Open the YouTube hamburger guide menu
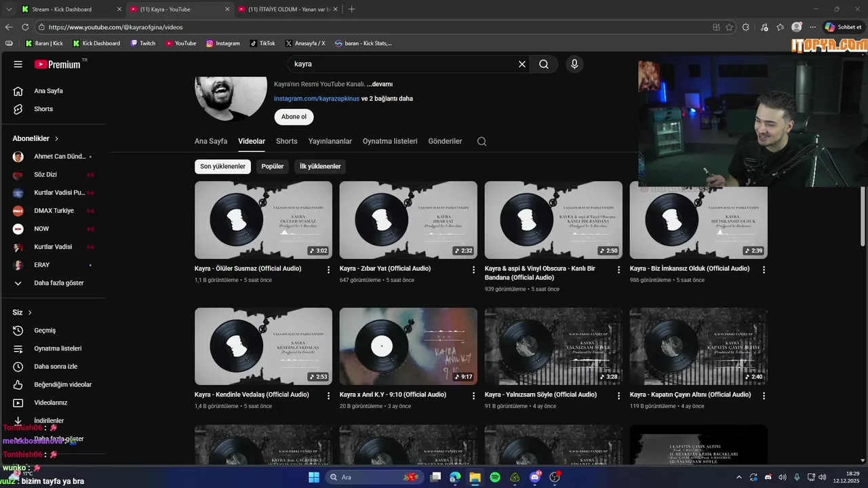The image size is (868, 488). (x=18, y=64)
